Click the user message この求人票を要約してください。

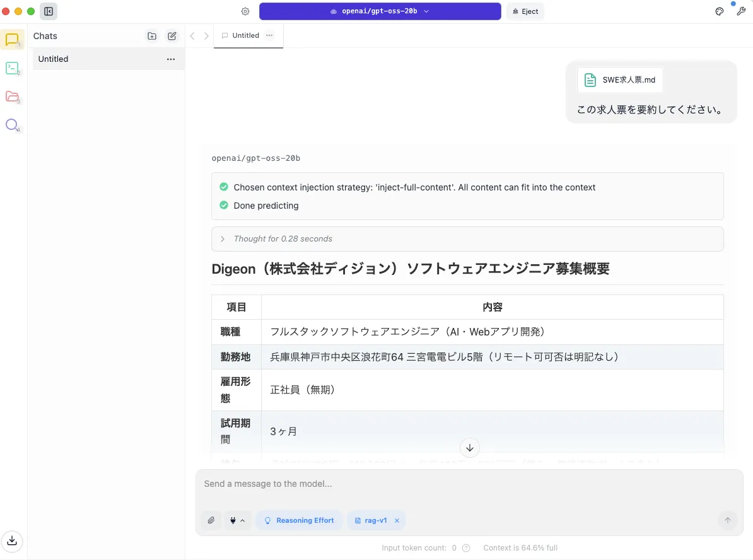(650, 110)
